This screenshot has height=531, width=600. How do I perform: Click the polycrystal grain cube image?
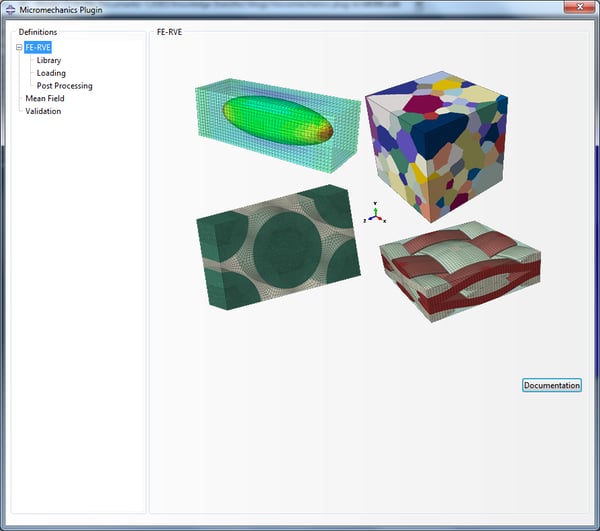point(437,147)
